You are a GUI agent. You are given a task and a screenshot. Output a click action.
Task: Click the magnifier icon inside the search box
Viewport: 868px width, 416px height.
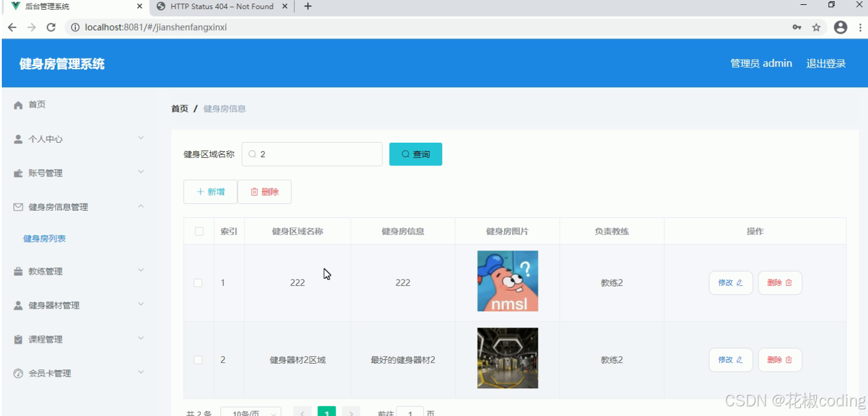pos(251,154)
